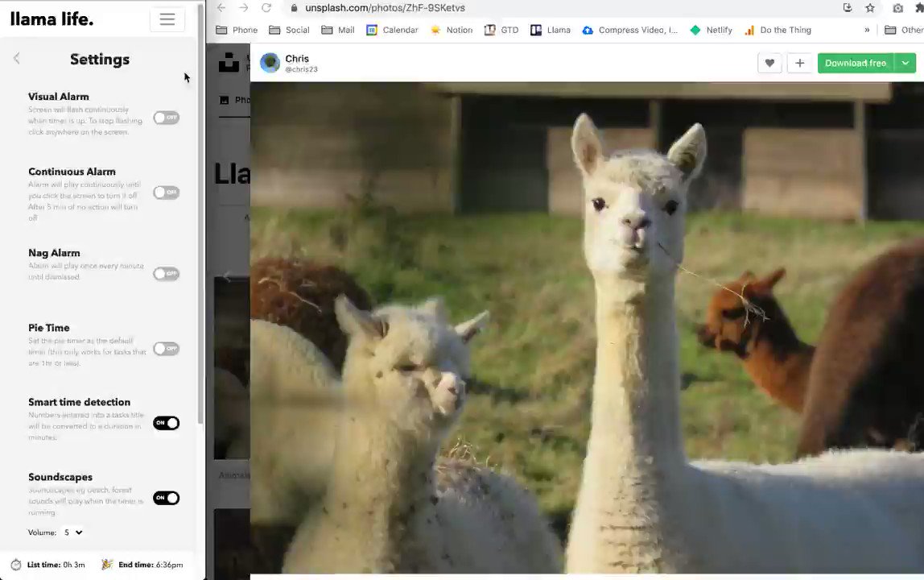Viewport: 924px width, 580px height.
Task: Click Chris's profile avatar
Action: pyautogui.click(x=270, y=63)
